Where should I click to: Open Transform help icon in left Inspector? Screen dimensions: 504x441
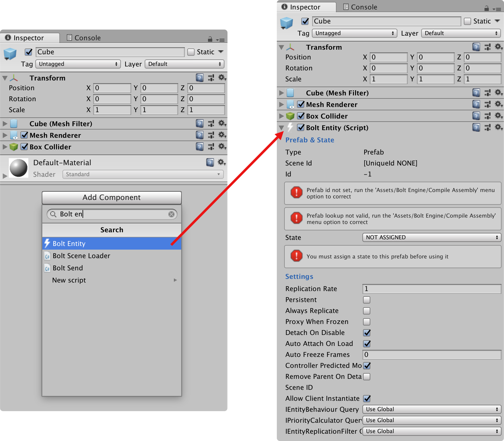pyautogui.click(x=200, y=78)
